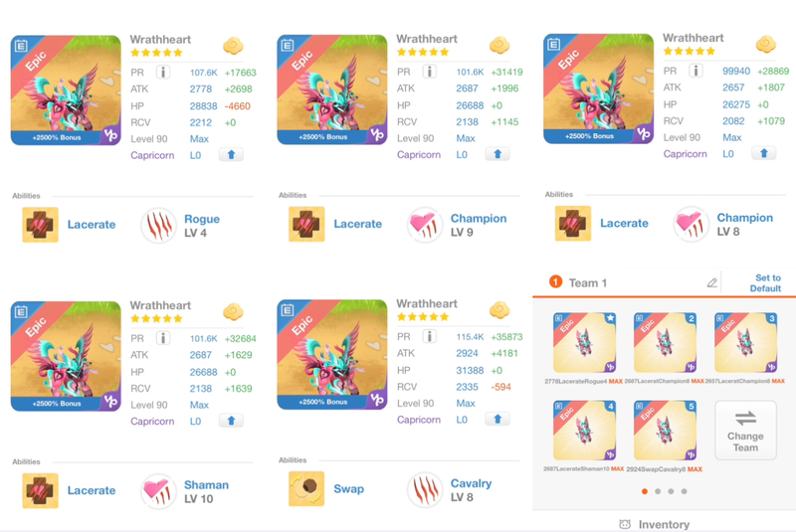The image size is (796, 532).
Task: Expand upgrade arrow on the Shaman Wrathheart card
Action: pos(231,421)
